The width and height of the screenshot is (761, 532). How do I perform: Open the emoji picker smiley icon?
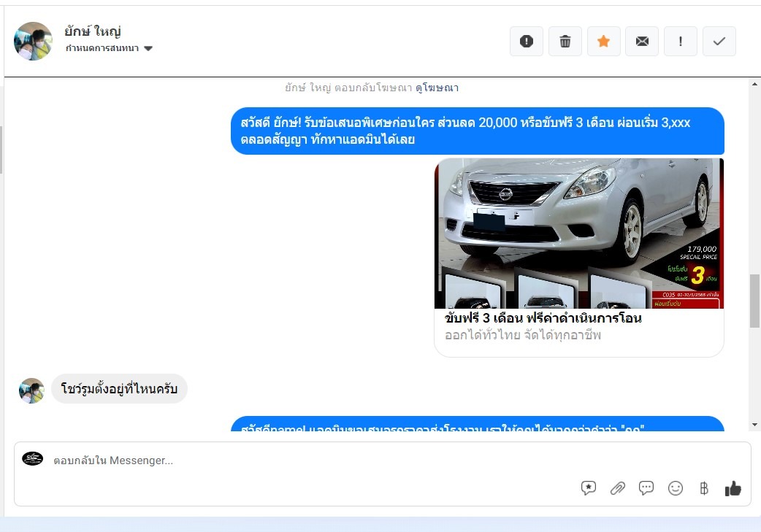pos(675,488)
